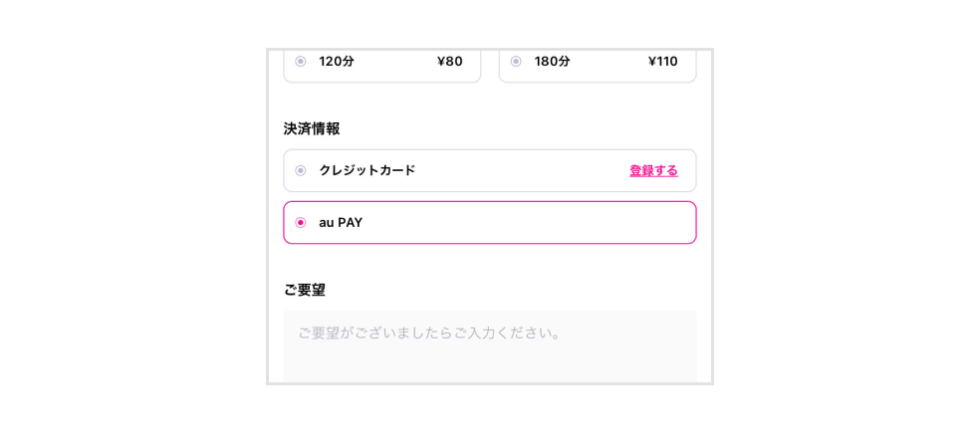Click the 180分 option label text
980x433 pixels.
pos(552,62)
